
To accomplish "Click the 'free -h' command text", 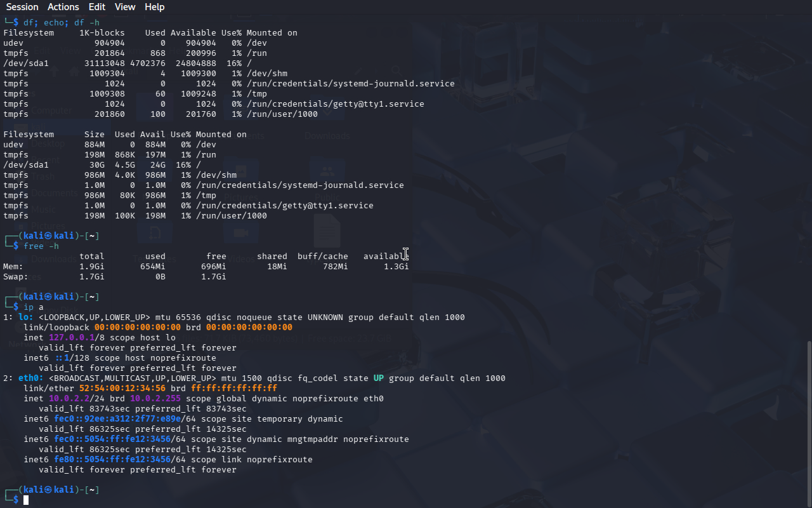I will pyautogui.click(x=41, y=246).
